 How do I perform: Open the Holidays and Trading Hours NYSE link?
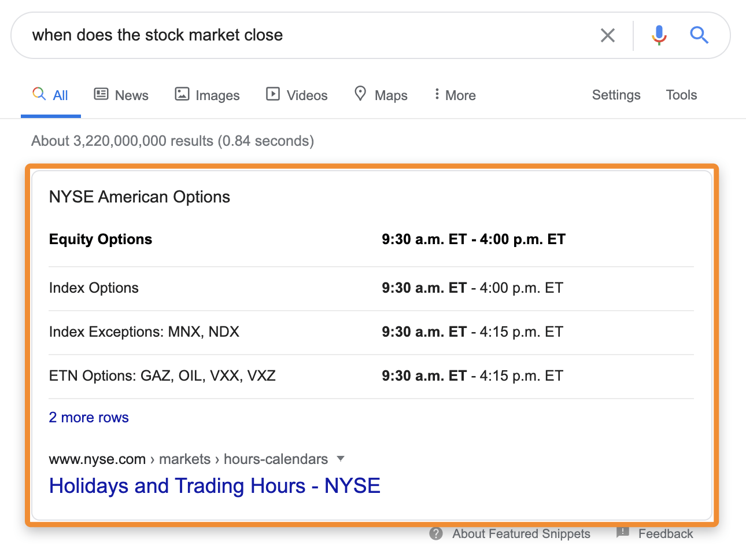click(x=215, y=485)
